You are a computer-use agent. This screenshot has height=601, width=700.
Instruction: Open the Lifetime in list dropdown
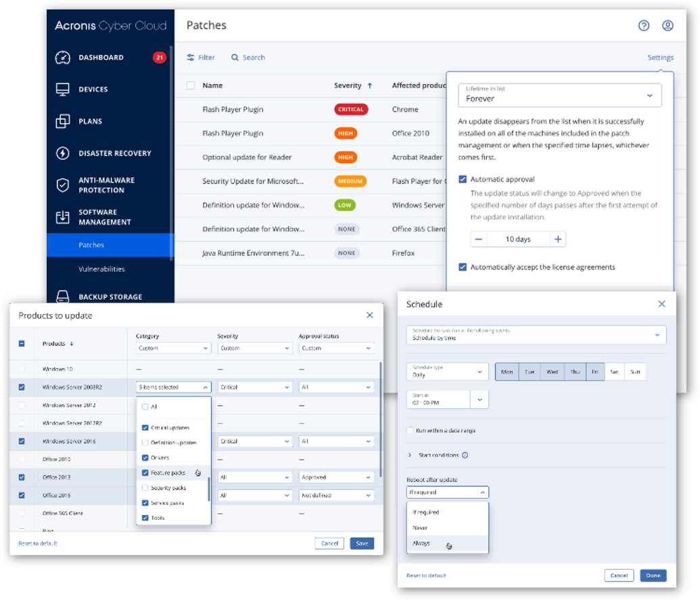559,95
